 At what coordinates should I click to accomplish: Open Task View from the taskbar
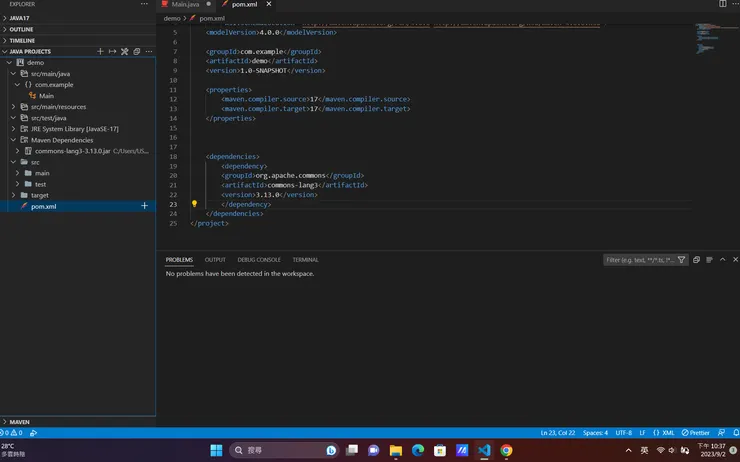[x=352, y=450]
